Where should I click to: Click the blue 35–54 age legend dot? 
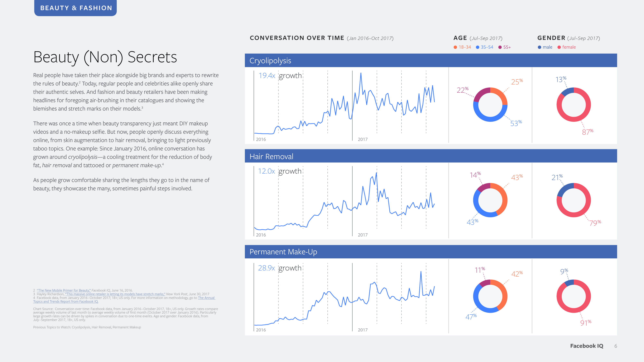[x=478, y=47]
